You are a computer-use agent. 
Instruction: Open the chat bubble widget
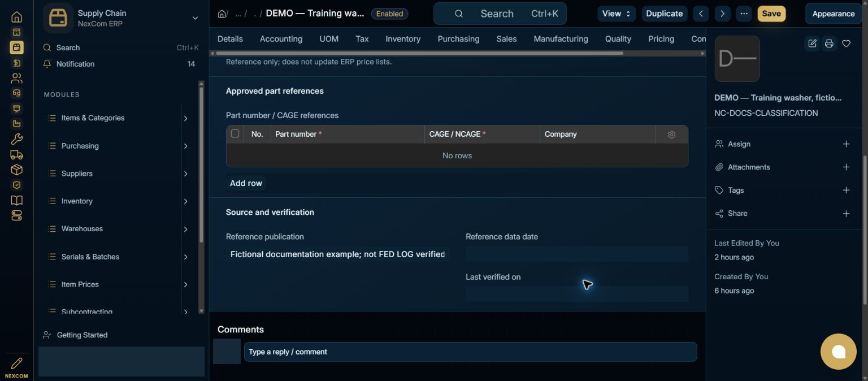pos(839,352)
